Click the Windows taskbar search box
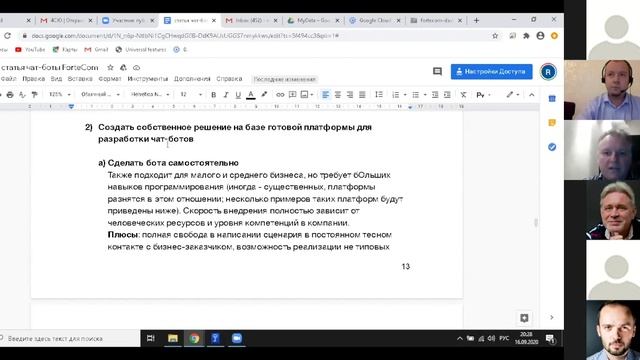 tap(69, 338)
